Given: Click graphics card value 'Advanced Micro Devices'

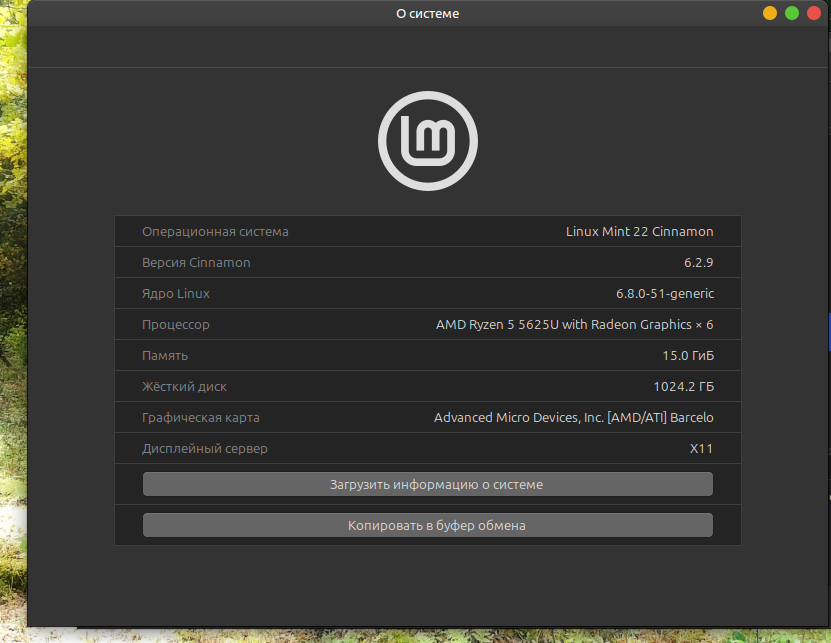Looking at the screenshot, I should pos(573,418).
